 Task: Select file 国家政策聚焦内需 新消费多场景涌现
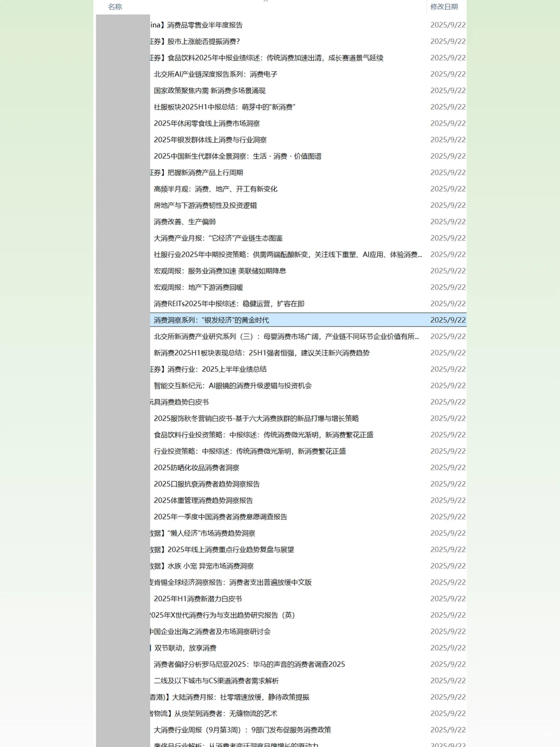click(209, 91)
